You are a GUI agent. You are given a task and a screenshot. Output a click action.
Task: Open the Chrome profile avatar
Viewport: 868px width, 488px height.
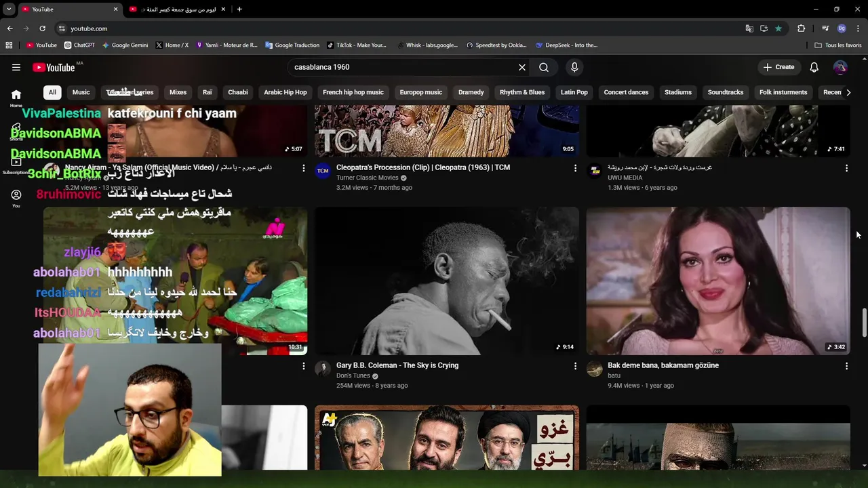(842, 28)
